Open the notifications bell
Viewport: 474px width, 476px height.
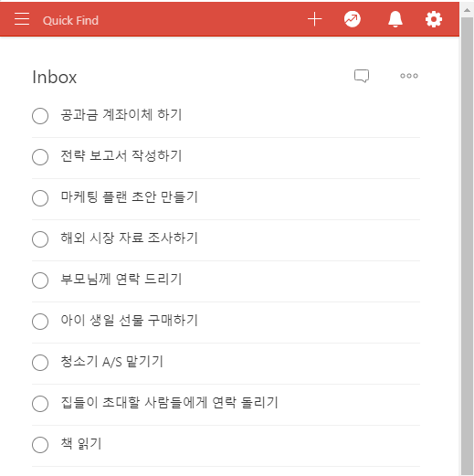pos(395,19)
